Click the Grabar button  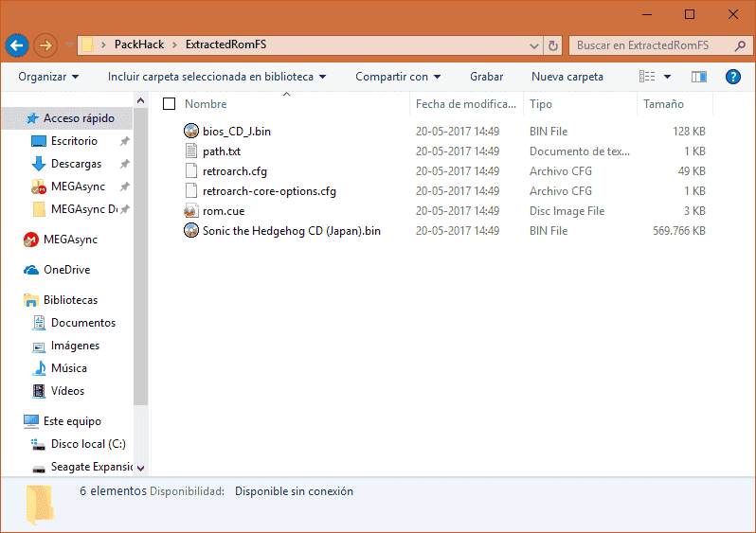[x=487, y=77]
